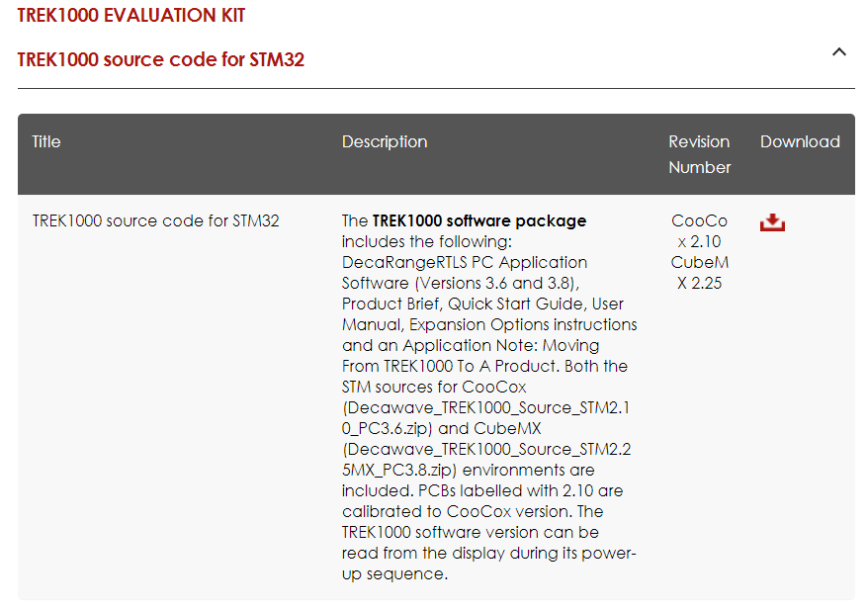Click the CubeMX 2.25 revision entry

click(699, 273)
